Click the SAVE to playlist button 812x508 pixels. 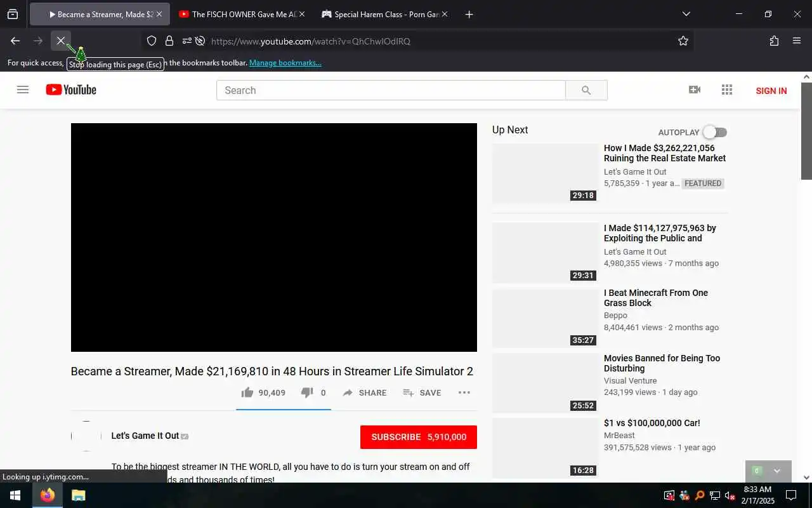422,392
